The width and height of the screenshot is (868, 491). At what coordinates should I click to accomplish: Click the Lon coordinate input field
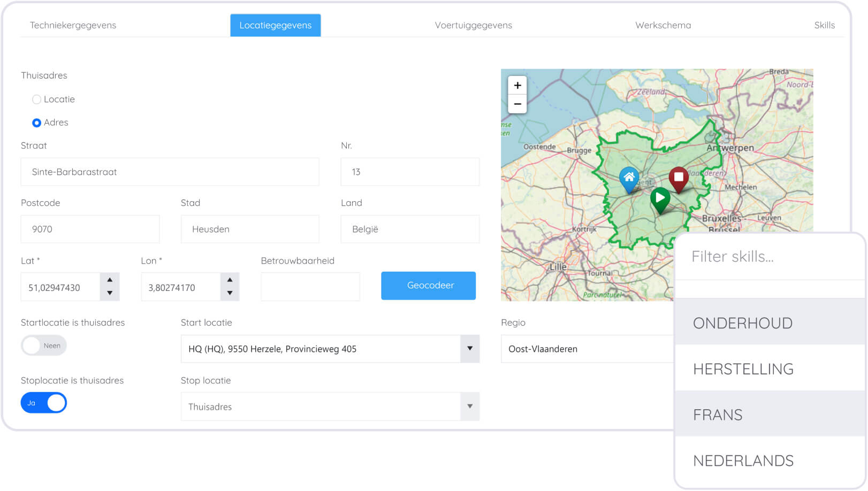coord(181,287)
